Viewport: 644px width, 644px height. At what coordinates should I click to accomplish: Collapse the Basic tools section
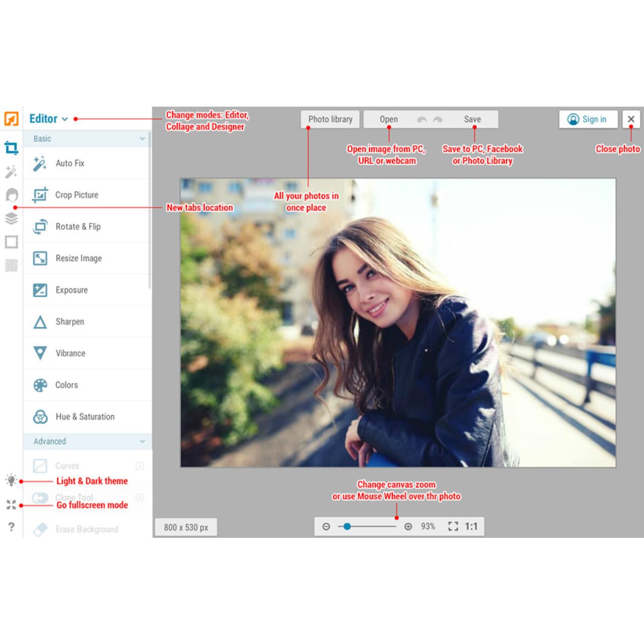[142, 138]
